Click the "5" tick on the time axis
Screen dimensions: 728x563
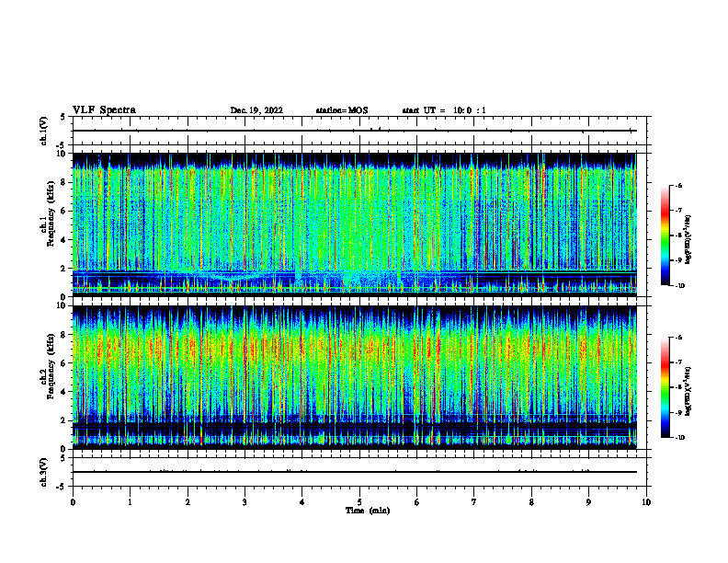(359, 502)
